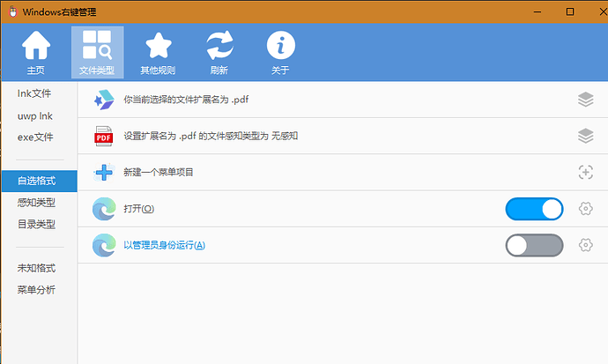This screenshot has height=364, width=608.
Task: Minimize the Windows右键管理 window
Action: [x=538, y=11]
